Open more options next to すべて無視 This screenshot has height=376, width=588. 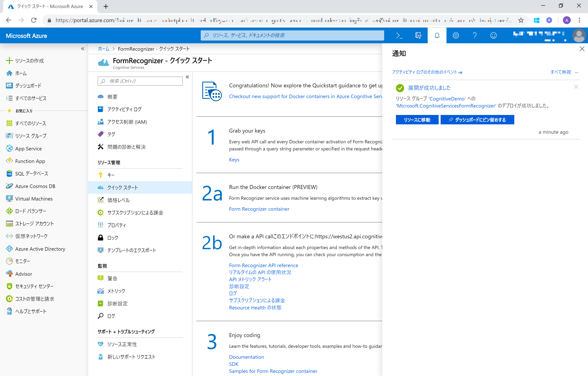click(x=577, y=72)
